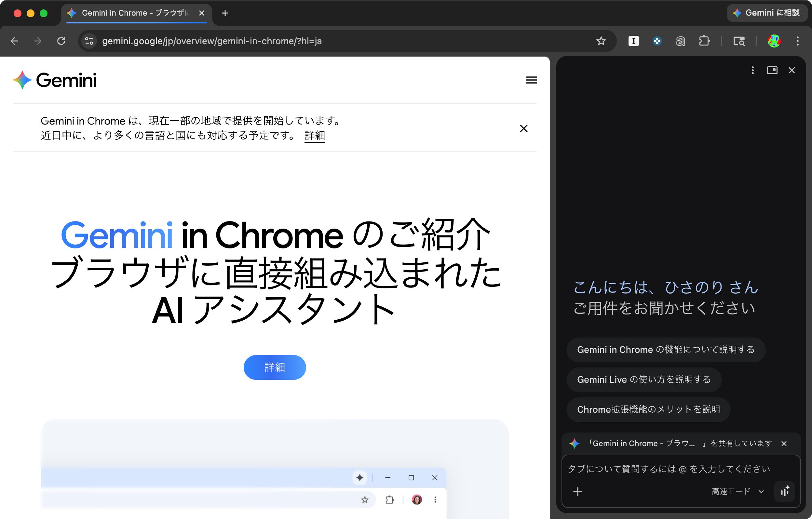Viewport: 812px width, 519px height.
Task: Click the tab search toolbar icon
Action: 739,41
